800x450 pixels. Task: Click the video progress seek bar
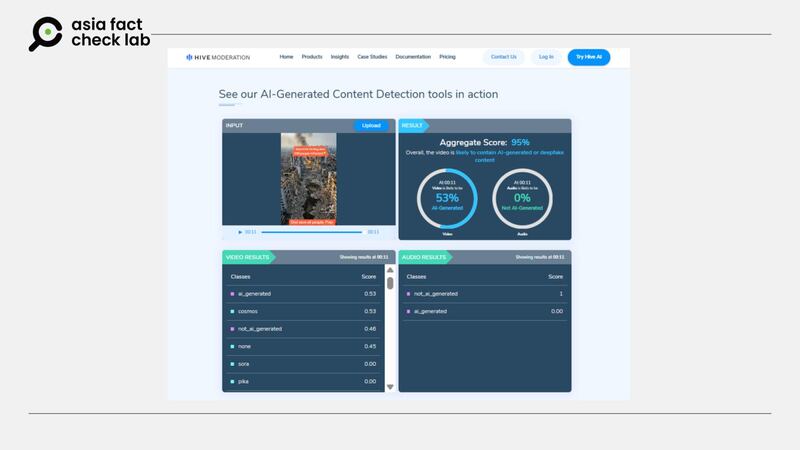[310, 232]
